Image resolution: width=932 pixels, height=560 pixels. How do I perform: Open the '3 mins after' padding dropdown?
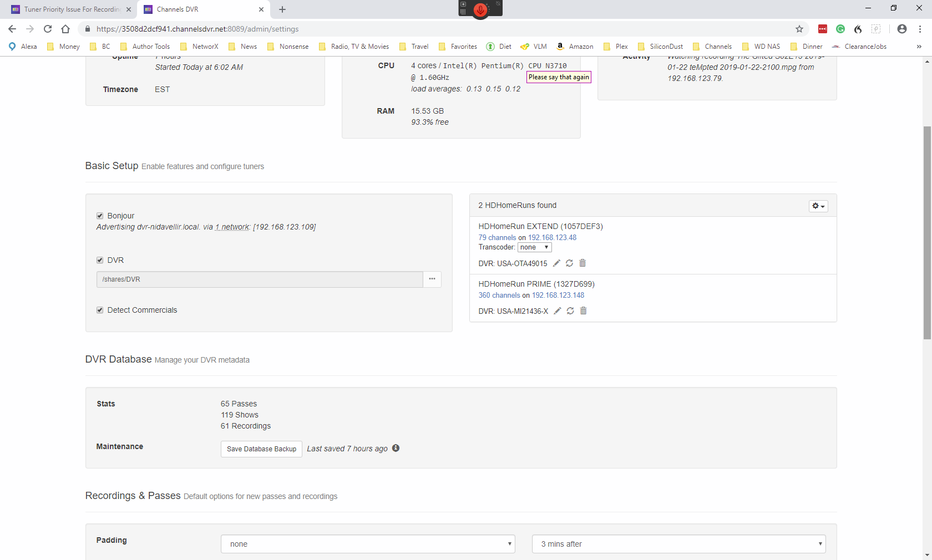click(x=678, y=544)
